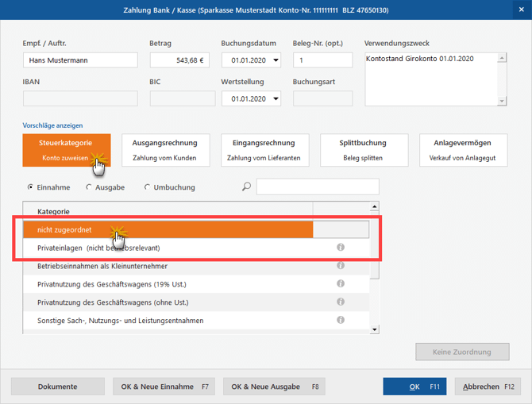Select the Ausgabe radio button
Viewport: 532px width, 404px height.
point(89,187)
